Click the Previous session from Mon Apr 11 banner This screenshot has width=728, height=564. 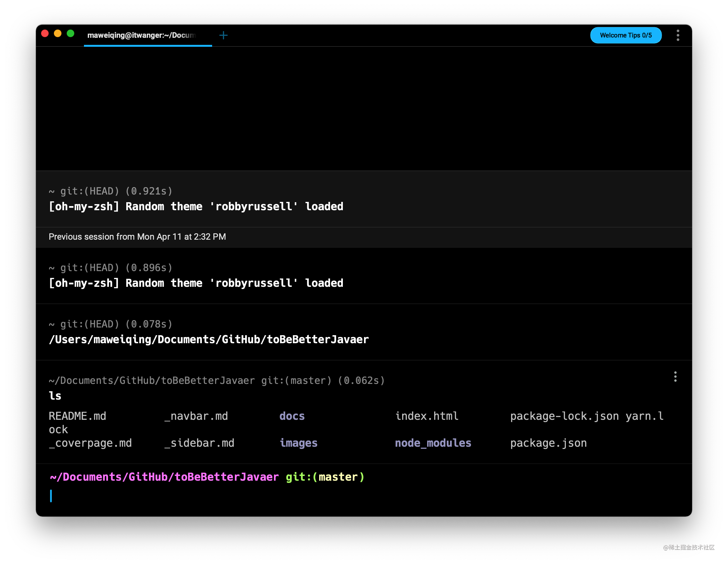364,237
